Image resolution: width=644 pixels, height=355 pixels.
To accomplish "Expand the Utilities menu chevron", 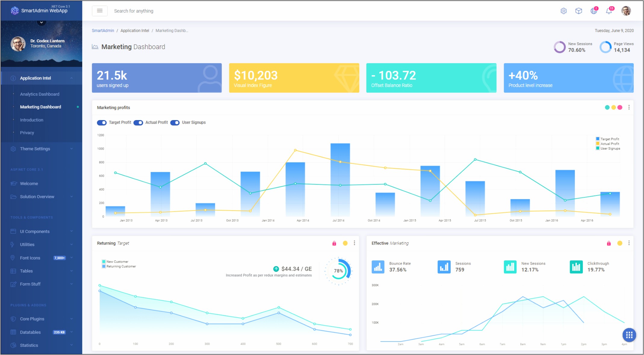I will click(71, 244).
